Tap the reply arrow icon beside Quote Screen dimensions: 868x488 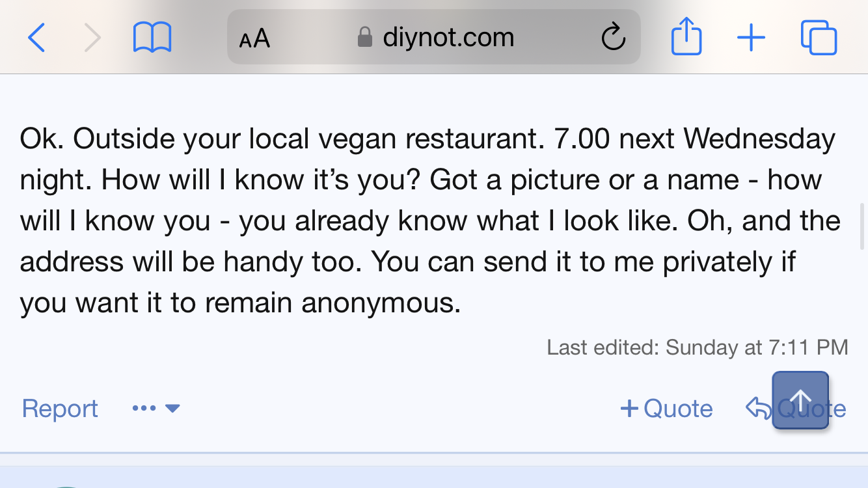pos(758,409)
